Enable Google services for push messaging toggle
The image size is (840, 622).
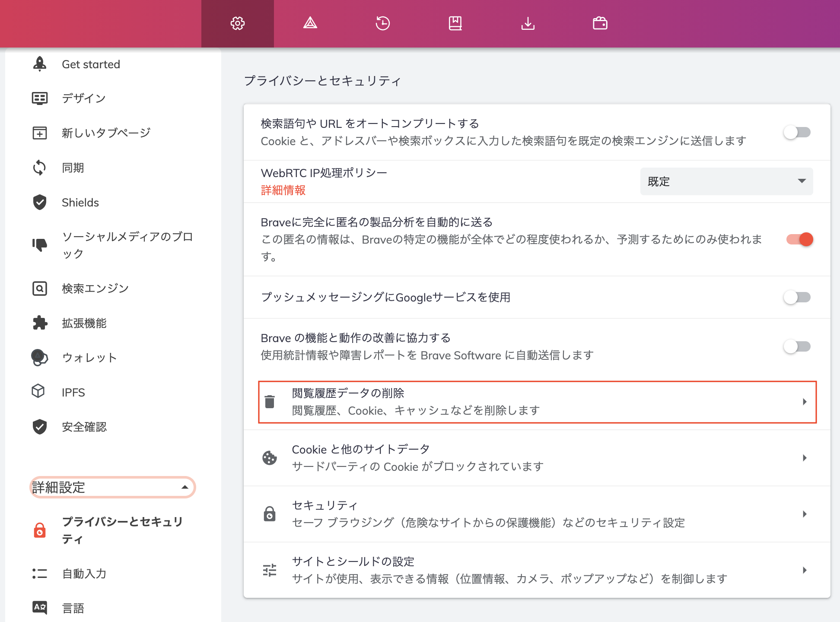coord(797,297)
